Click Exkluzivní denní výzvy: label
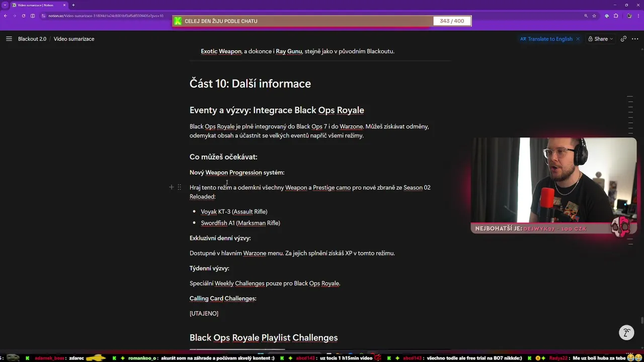This screenshot has width=644, height=362. [x=220, y=238]
